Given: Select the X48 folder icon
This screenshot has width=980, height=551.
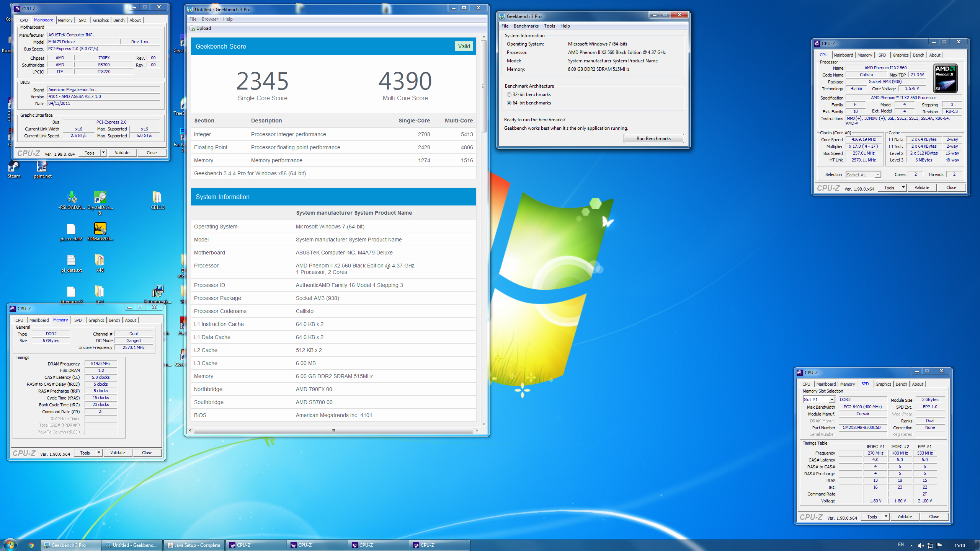Looking at the screenshot, I should [100, 264].
